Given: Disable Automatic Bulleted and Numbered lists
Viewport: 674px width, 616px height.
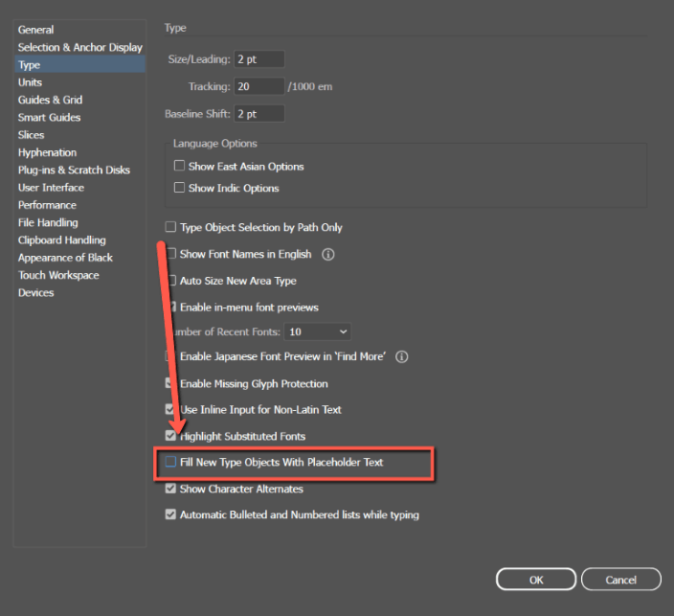Looking at the screenshot, I should coord(170,514).
